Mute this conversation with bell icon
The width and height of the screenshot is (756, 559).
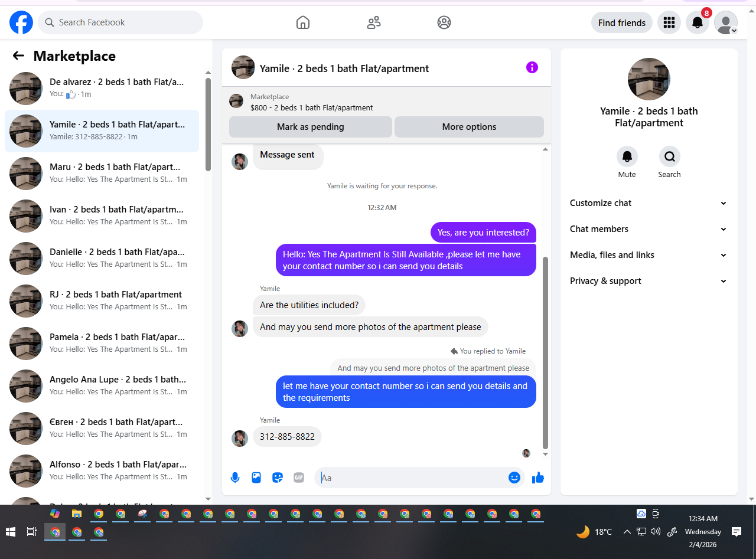[627, 156]
